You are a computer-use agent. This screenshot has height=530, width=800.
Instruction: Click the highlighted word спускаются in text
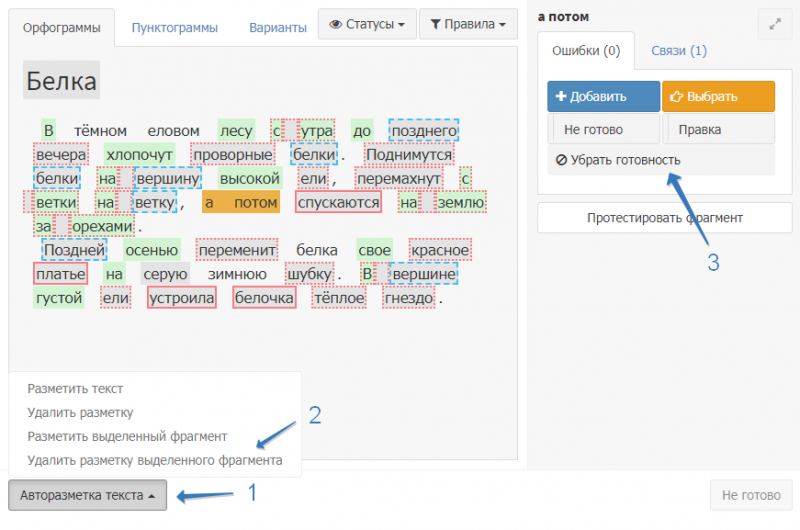[338, 203]
